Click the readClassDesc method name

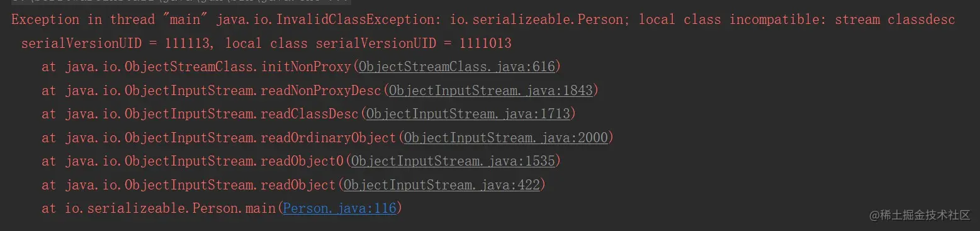pos(310,114)
